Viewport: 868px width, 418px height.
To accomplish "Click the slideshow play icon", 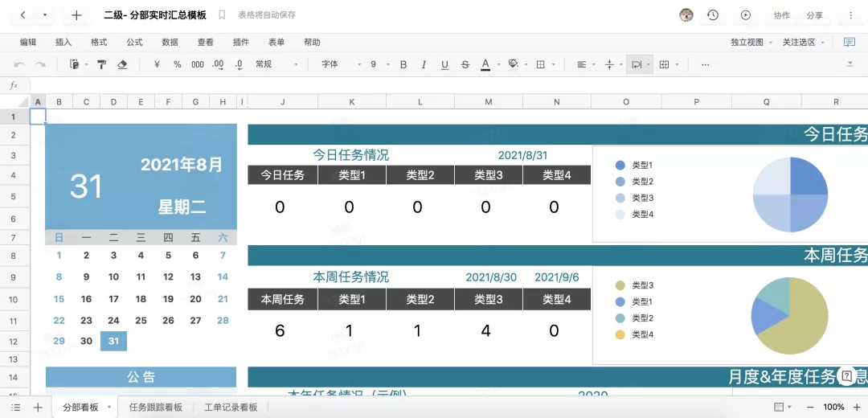I will pyautogui.click(x=746, y=15).
